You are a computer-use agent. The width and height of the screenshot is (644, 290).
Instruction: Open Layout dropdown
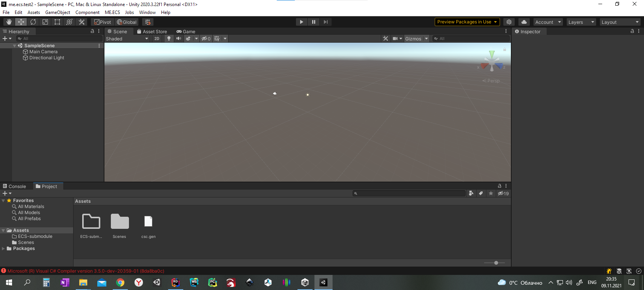pos(620,22)
